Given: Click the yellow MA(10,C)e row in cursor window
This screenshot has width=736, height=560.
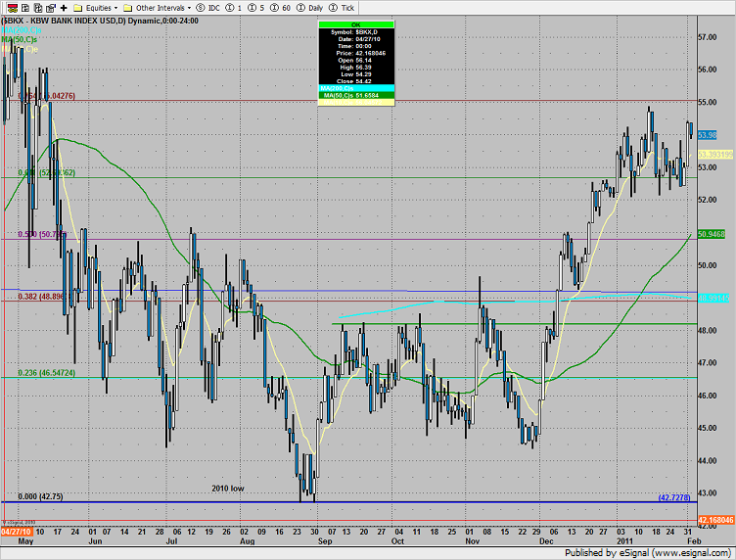Looking at the screenshot, I should (356, 102).
